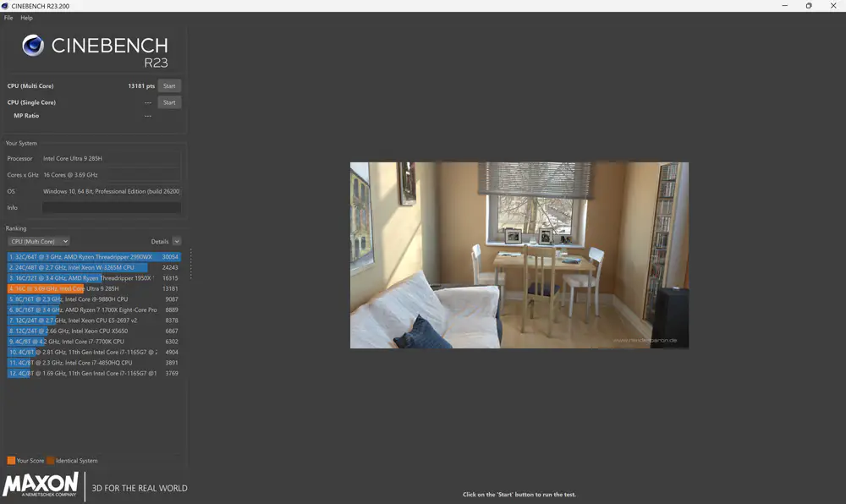Select the highlighted Core Ultra 9 285H row
The height and width of the screenshot is (504, 846).
(93, 288)
